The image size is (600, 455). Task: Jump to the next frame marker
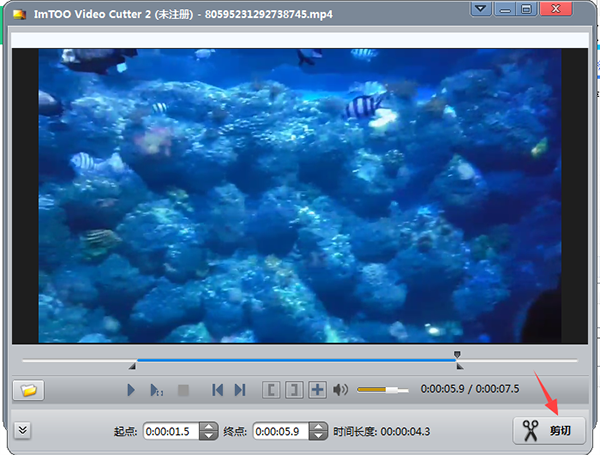[240, 390]
